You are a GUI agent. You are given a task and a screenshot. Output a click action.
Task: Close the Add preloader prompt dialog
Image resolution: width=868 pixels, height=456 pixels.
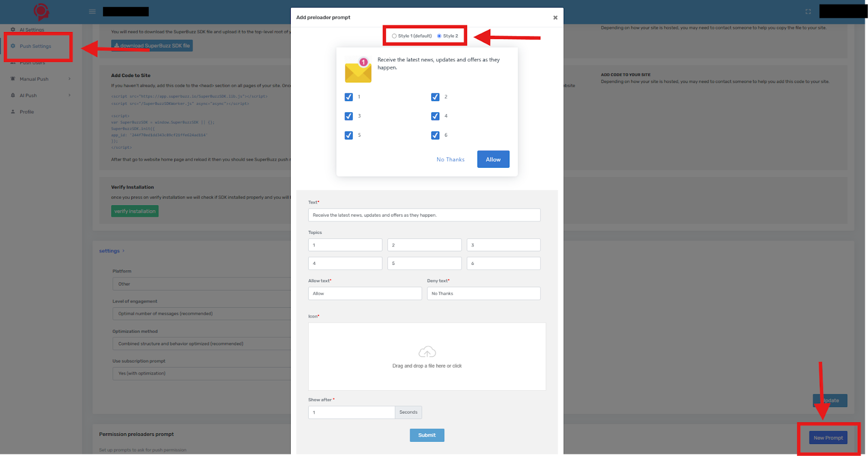(555, 17)
